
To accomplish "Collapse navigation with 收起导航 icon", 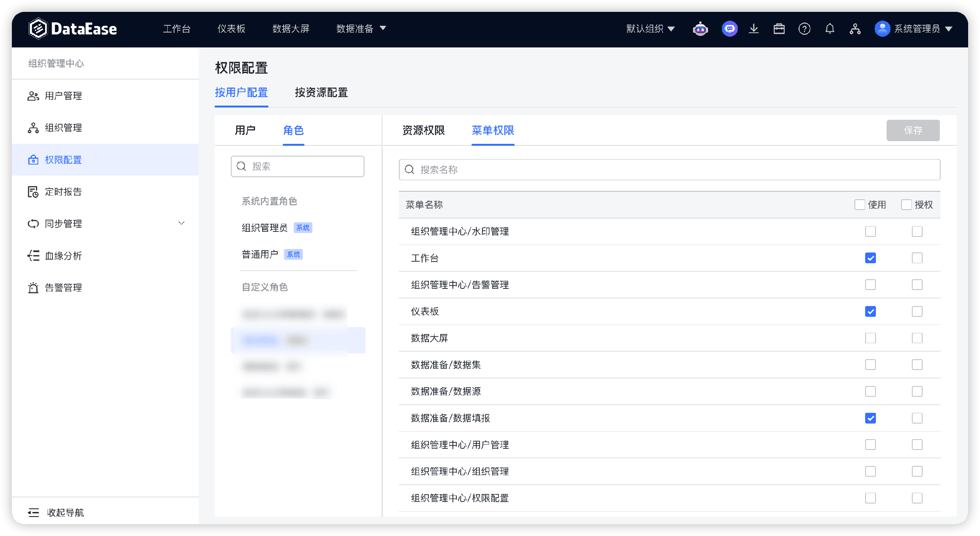I will [34, 512].
